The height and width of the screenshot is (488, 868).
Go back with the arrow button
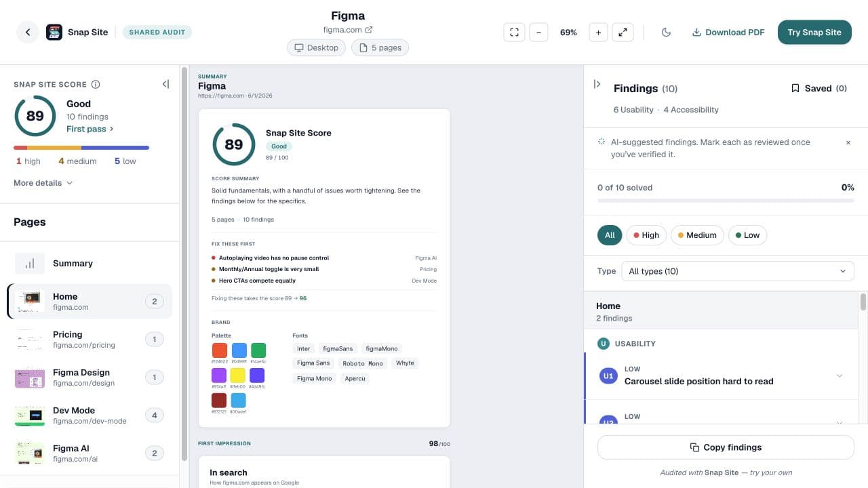tap(28, 32)
